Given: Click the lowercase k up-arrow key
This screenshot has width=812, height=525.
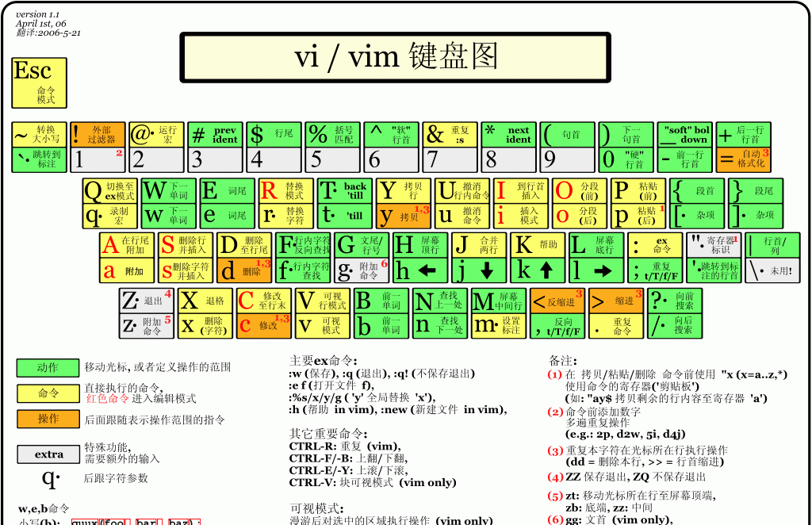Looking at the screenshot, I should point(538,270).
